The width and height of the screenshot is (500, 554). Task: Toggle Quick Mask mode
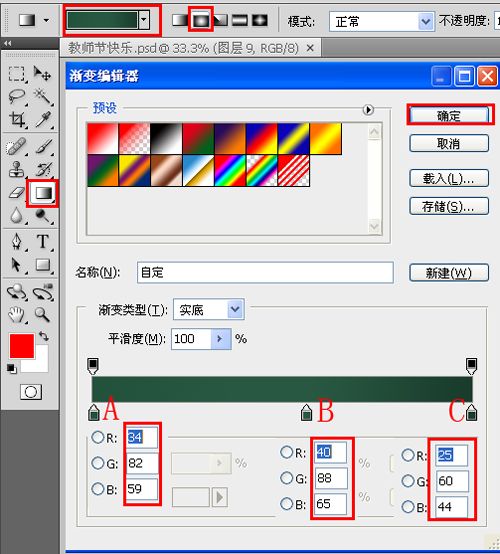31,392
